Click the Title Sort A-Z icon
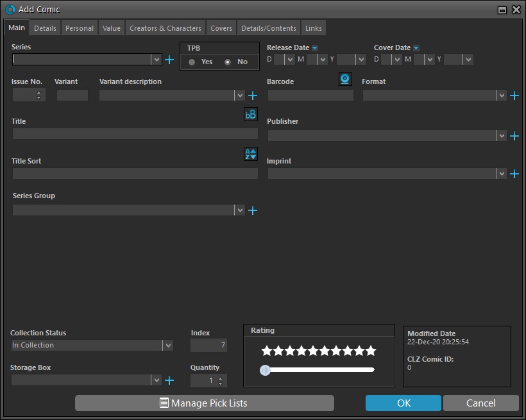526x420 pixels. [251, 155]
